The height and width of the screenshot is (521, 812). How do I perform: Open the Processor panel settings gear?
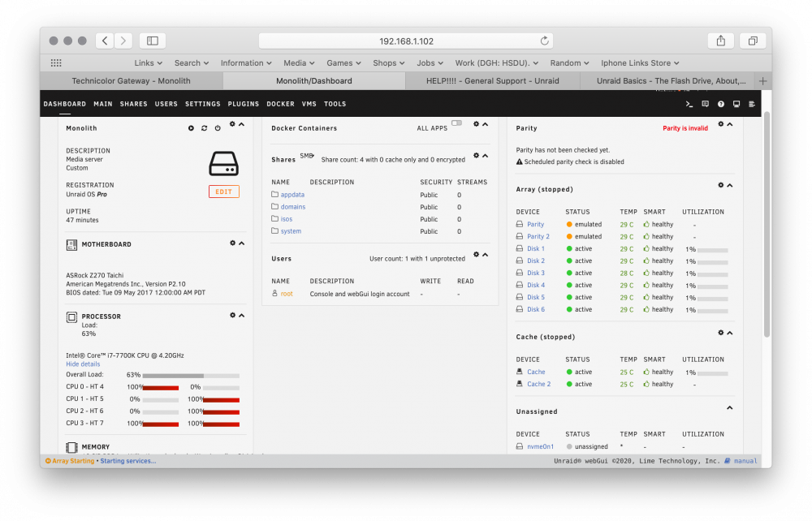click(x=232, y=315)
